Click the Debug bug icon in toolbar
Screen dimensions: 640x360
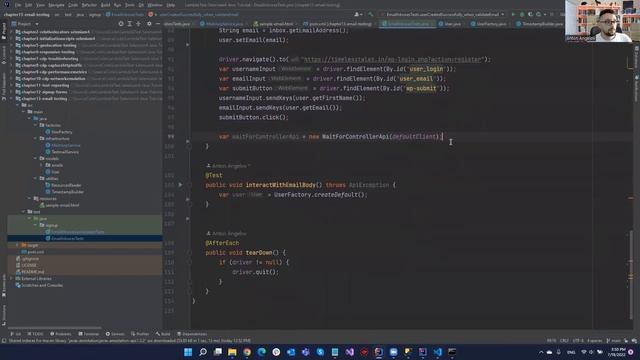(522, 14)
